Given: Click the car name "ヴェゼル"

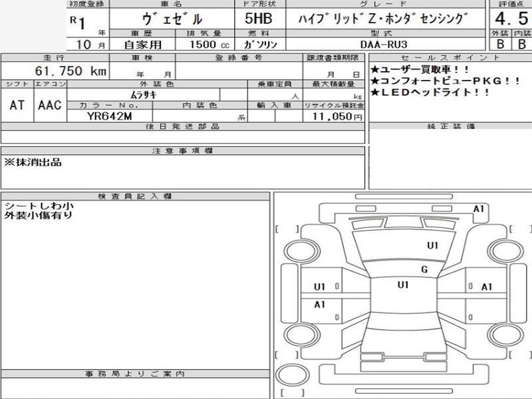Looking at the screenshot, I should 172,19.
